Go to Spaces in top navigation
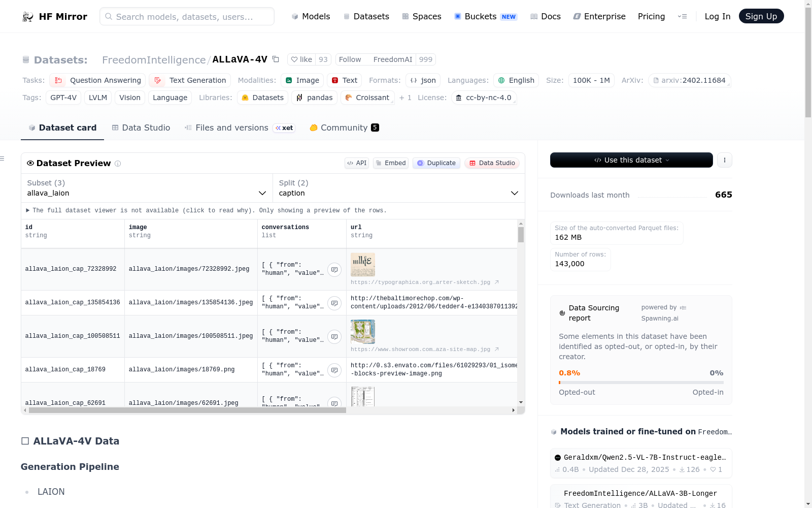The width and height of the screenshot is (812, 508). pyautogui.click(x=422, y=16)
